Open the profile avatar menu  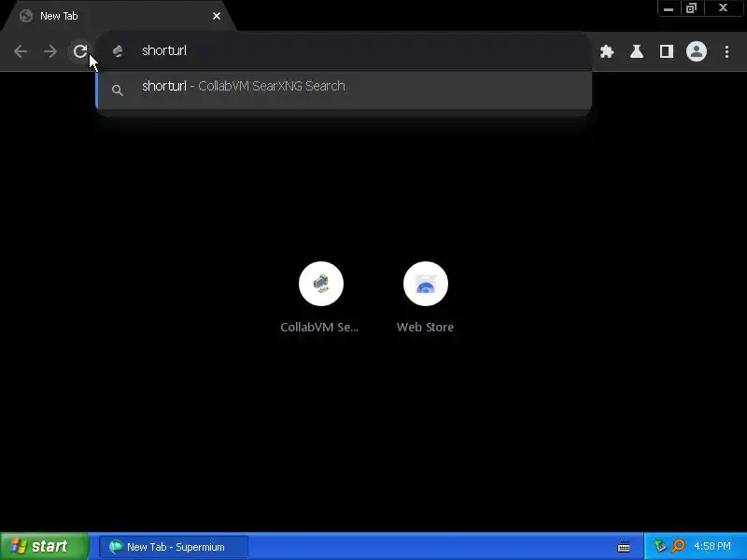[697, 51]
